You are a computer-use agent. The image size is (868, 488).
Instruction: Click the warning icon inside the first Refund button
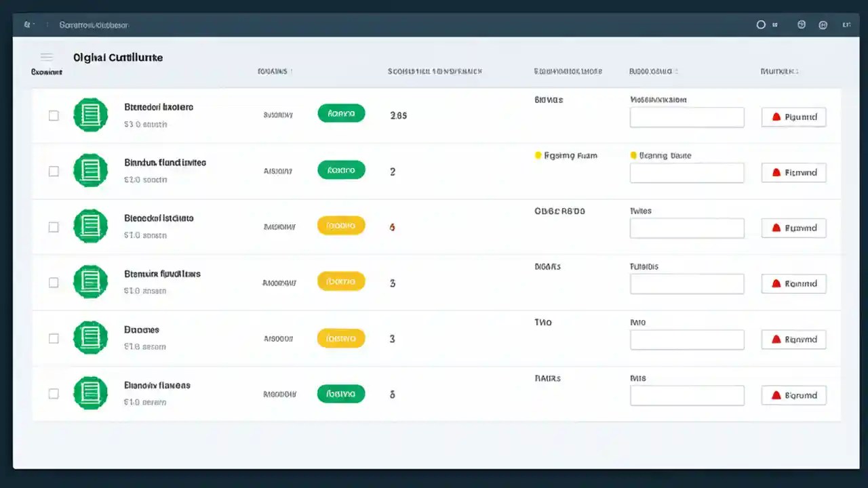click(x=777, y=117)
